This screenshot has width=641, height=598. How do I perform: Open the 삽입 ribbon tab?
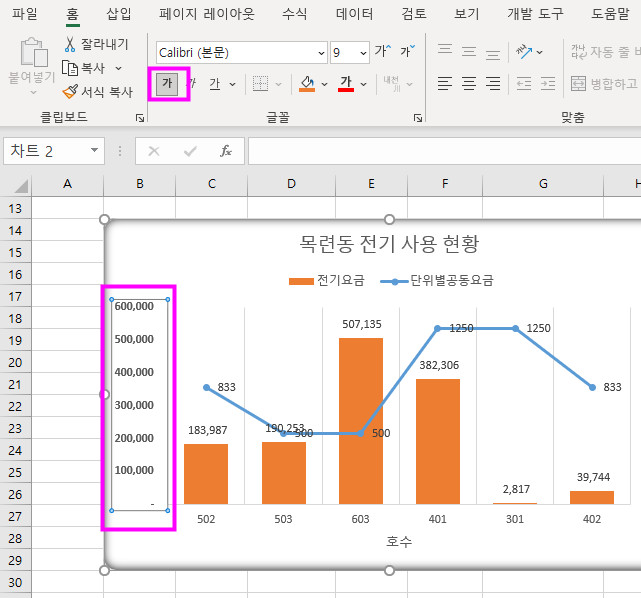pos(118,14)
